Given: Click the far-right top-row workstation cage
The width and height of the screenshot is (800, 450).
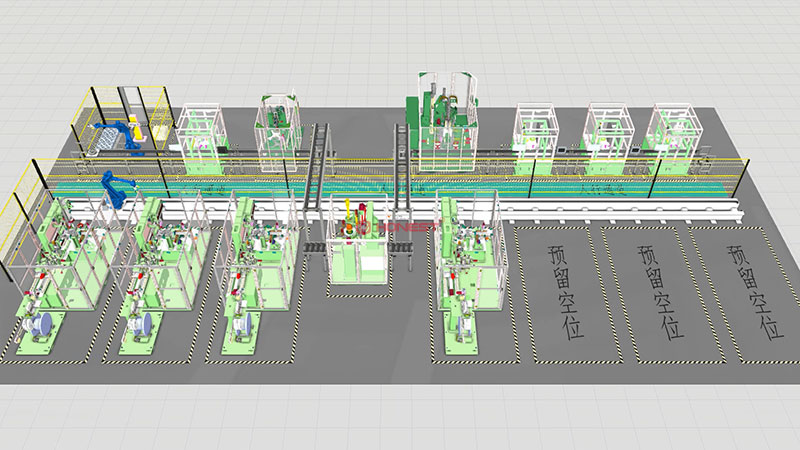Looking at the screenshot, I should pos(676,133).
